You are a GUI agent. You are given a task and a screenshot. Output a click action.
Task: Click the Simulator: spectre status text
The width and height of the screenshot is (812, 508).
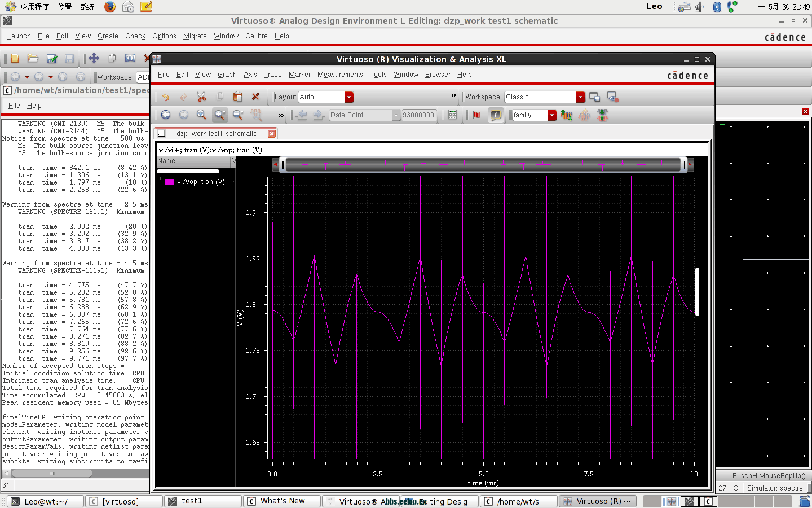click(x=775, y=488)
